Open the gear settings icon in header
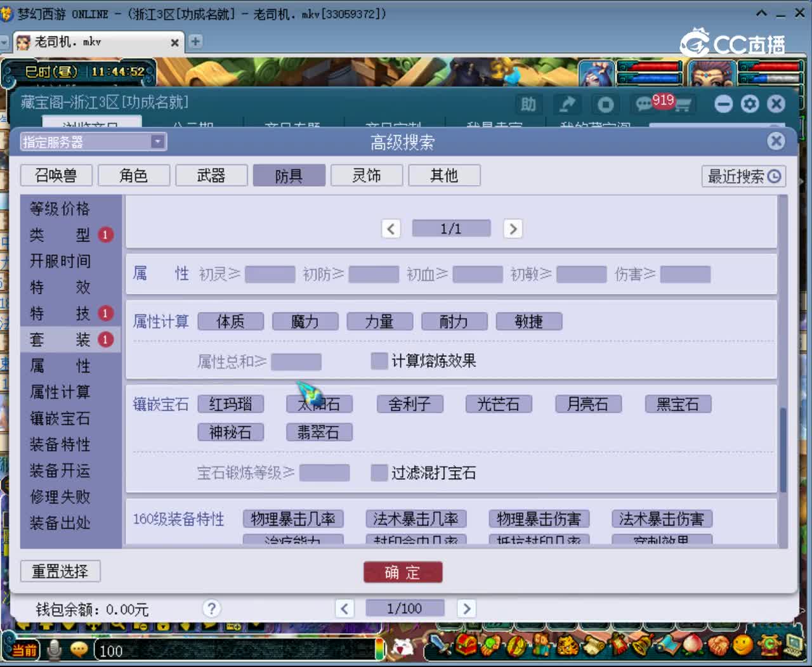 tap(749, 104)
